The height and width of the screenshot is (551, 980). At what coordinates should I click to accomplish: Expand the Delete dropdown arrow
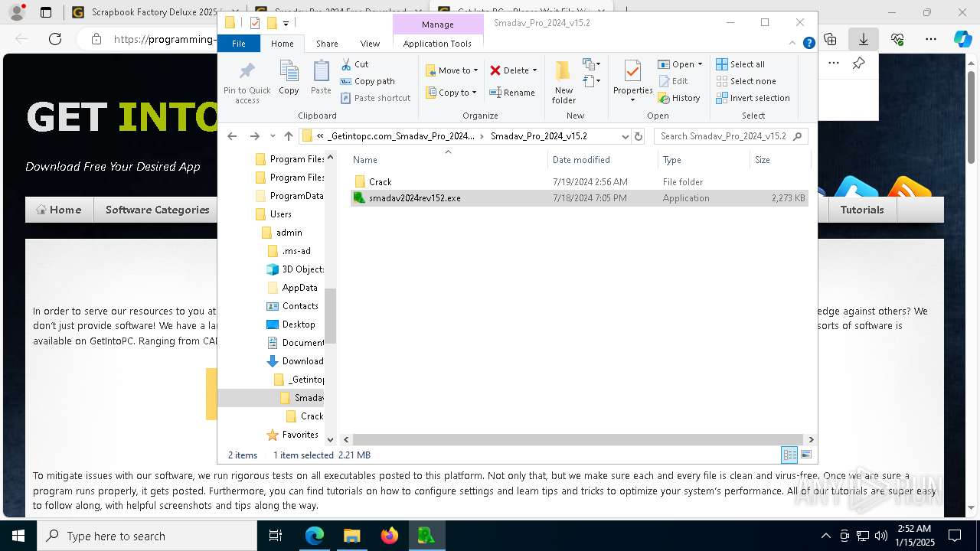[x=534, y=70]
